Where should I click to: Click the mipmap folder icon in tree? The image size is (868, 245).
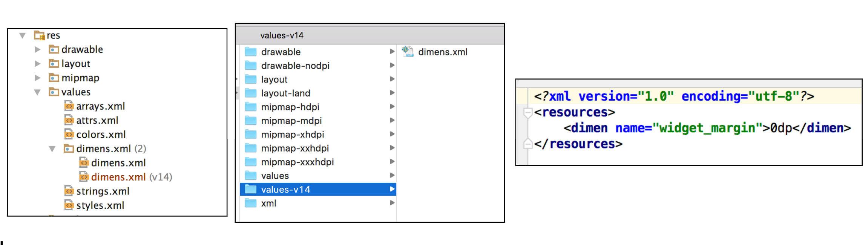pos(54,78)
